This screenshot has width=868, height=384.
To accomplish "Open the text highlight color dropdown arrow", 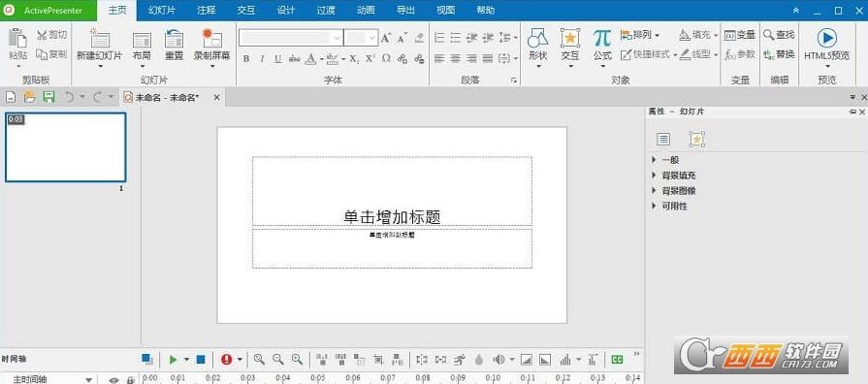I will [x=343, y=58].
